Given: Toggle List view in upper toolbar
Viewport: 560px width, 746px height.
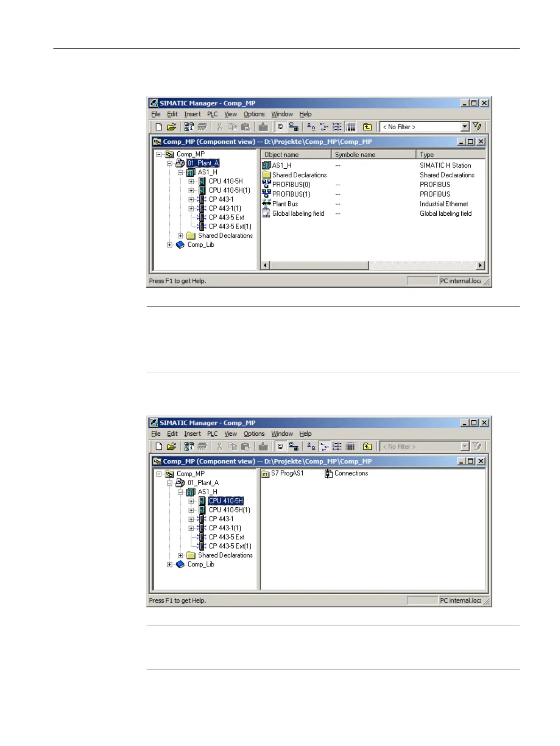Looking at the screenshot, I should pyautogui.click(x=337, y=127).
